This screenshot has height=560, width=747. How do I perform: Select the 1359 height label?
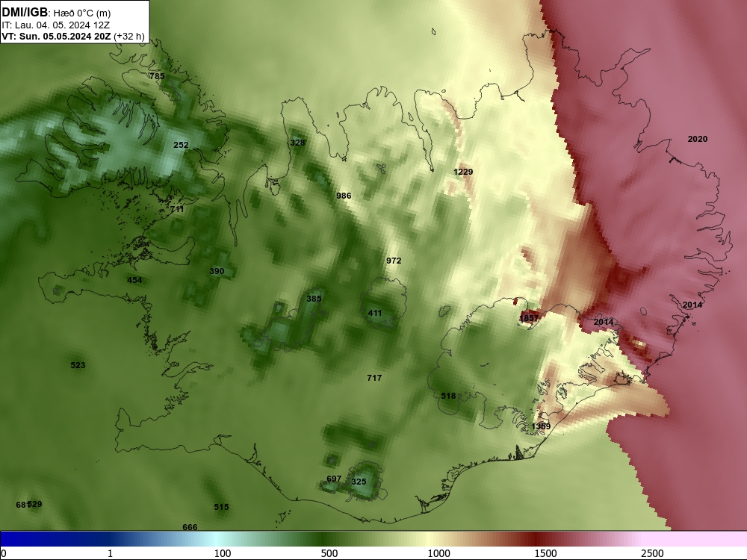click(x=541, y=426)
